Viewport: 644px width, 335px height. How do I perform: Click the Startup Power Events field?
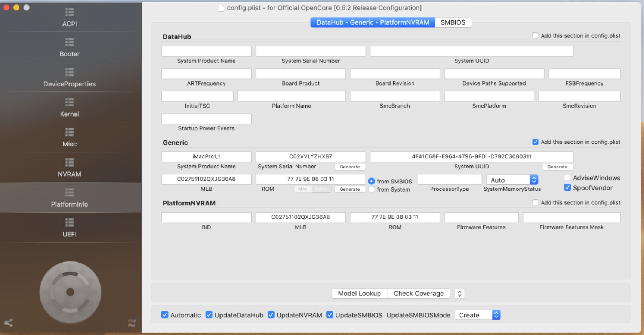(206, 119)
